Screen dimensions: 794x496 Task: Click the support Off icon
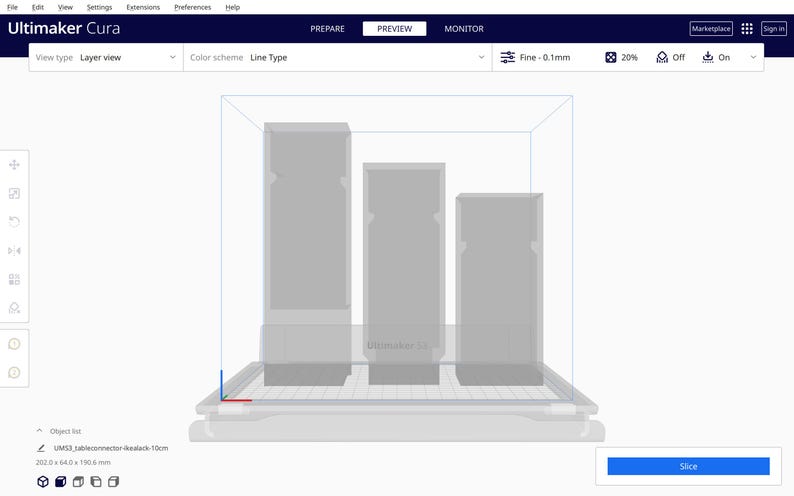click(662, 57)
